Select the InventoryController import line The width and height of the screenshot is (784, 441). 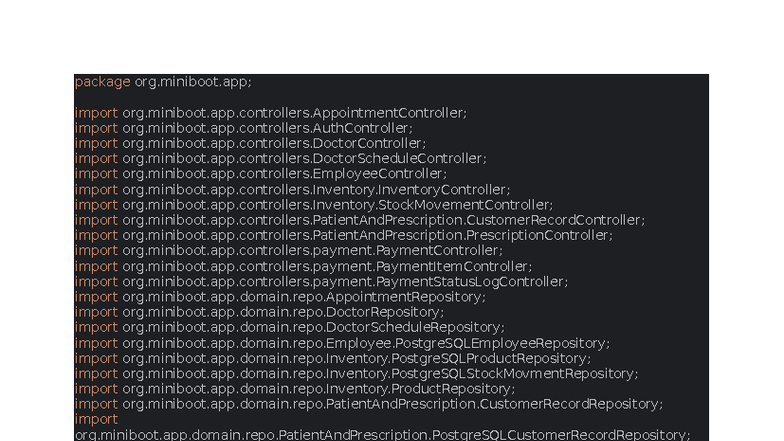coord(292,190)
